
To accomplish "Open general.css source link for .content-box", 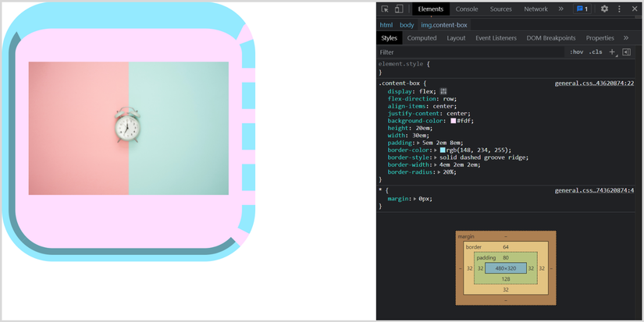I will coord(594,83).
